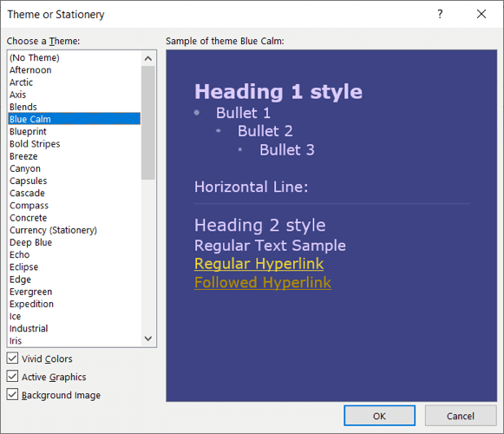This screenshot has height=434, width=504.
Task: Click the theme list scroll-down arrow
Action: [148, 339]
